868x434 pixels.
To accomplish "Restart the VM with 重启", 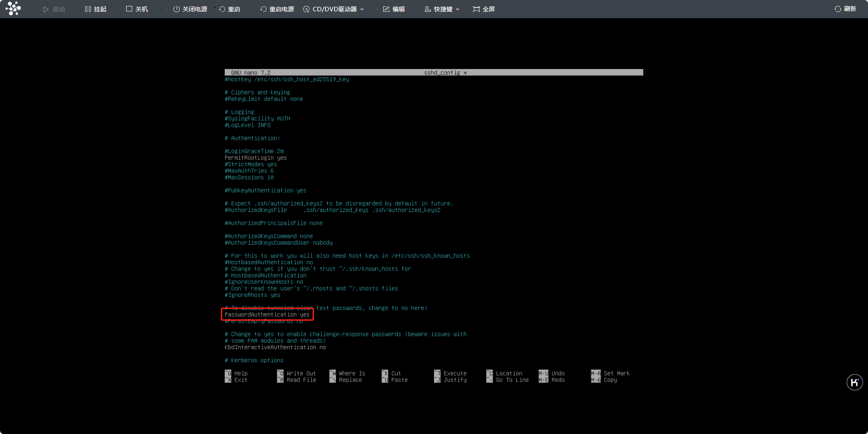I will [x=229, y=9].
